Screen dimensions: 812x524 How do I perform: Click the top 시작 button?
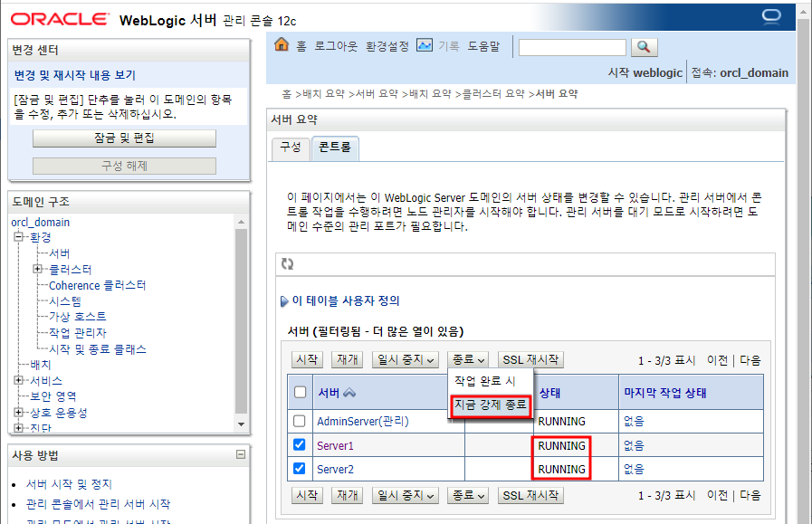click(x=307, y=359)
